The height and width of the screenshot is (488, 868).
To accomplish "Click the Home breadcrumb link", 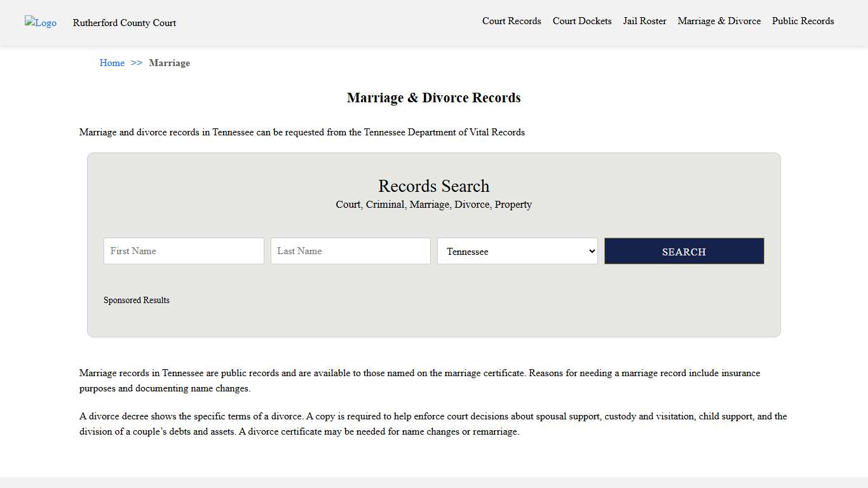I will 112,63.
